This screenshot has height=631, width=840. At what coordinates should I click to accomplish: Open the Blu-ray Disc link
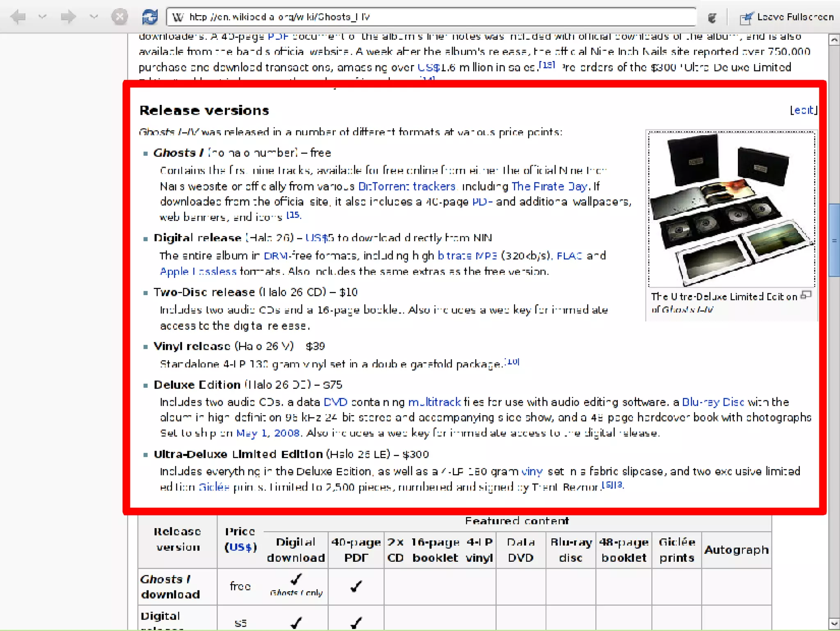click(712, 402)
